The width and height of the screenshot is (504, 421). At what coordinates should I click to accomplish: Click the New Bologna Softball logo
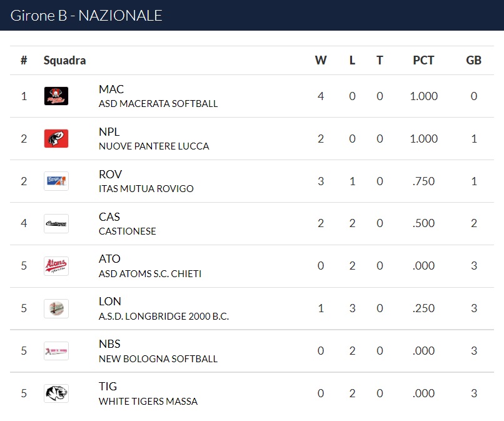tap(56, 351)
